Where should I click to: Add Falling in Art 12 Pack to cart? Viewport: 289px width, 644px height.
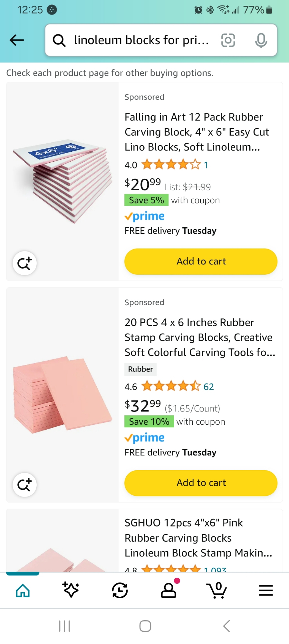[x=201, y=261]
